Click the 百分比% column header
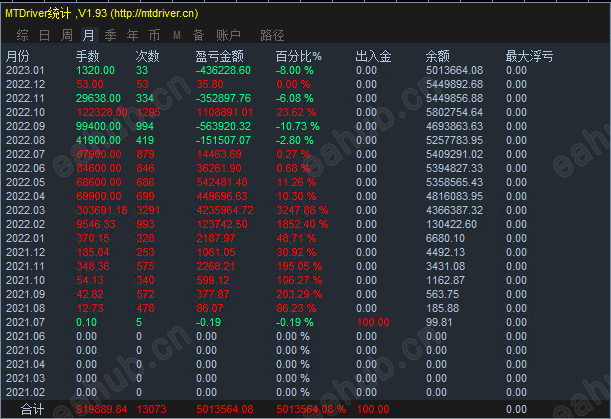 [x=298, y=57]
